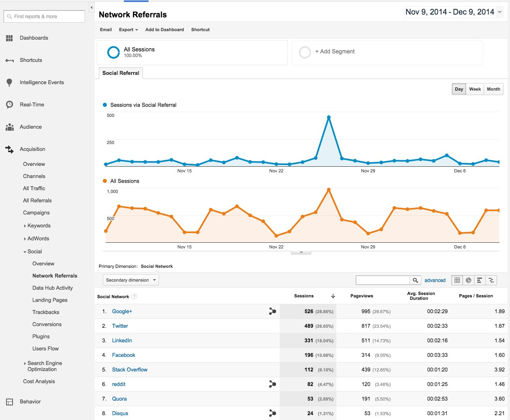Switch to performance bar view icon
This screenshot has width=510, height=420.
pos(480,280)
